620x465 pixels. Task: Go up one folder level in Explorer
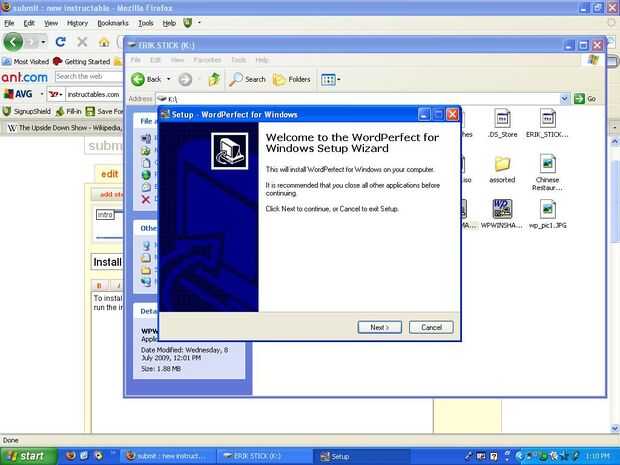[214, 79]
